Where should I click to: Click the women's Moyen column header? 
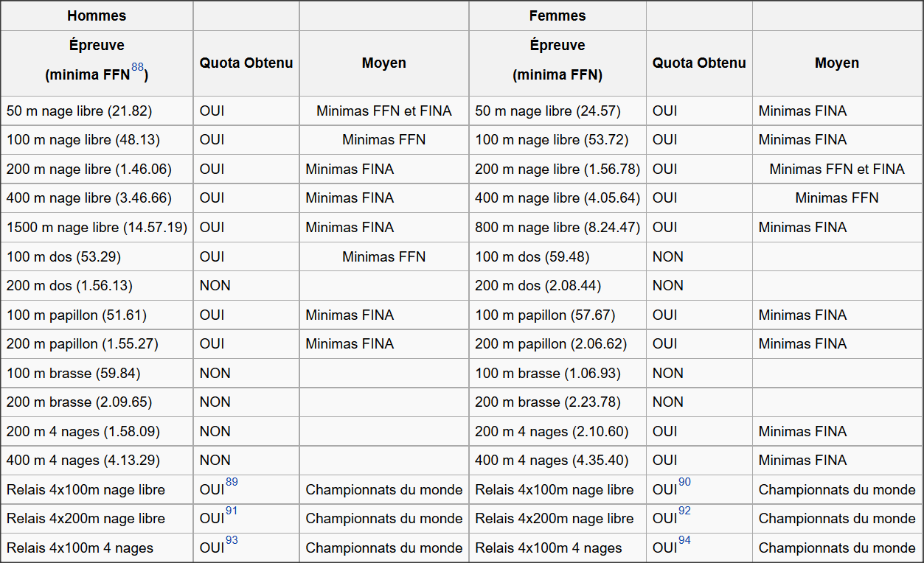[837, 63]
